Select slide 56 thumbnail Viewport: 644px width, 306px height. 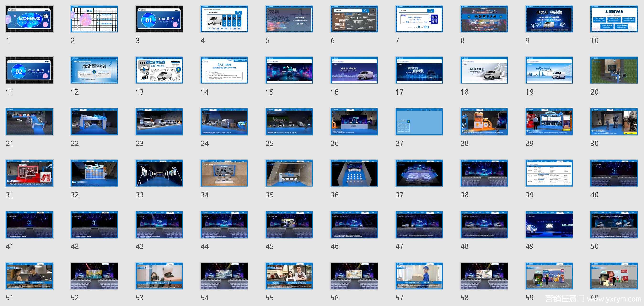pyautogui.click(x=354, y=276)
